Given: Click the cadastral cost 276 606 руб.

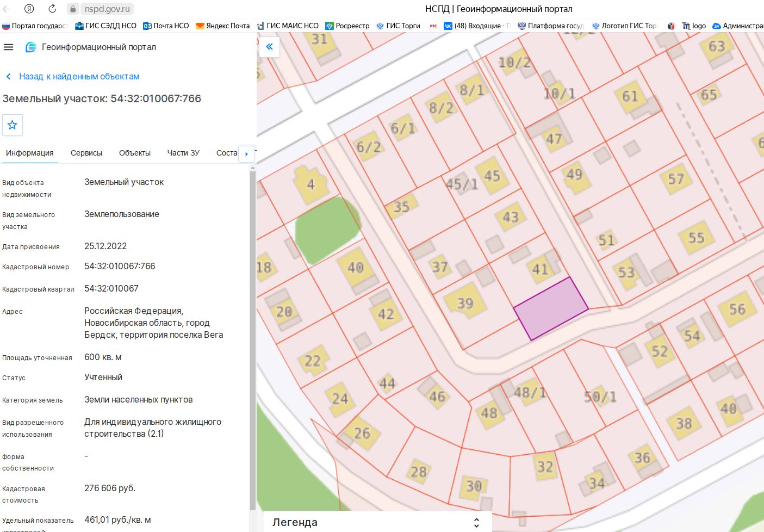Looking at the screenshot, I should [x=110, y=488].
